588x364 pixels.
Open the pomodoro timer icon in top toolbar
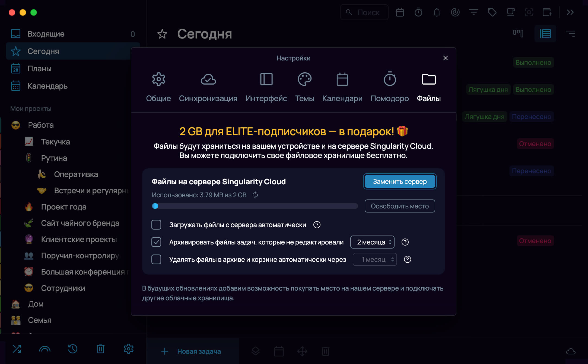tap(418, 12)
